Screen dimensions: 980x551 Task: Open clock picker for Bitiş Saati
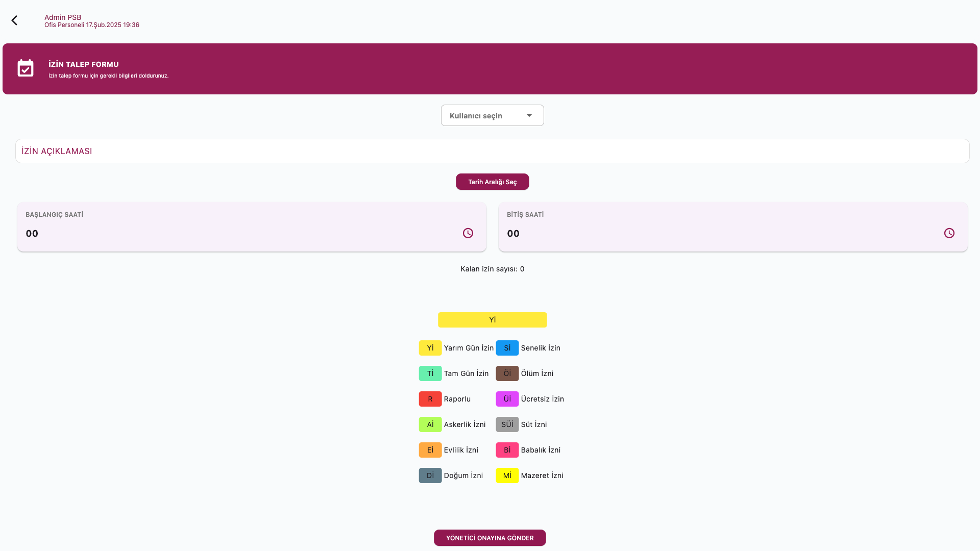(949, 233)
